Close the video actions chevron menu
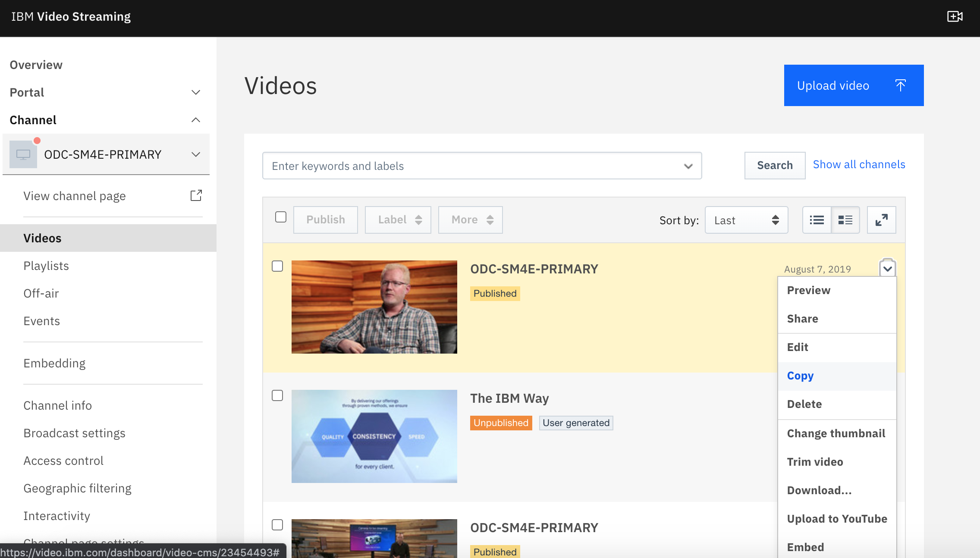The width and height of the screenshot is (980, 558). tap(888, 269)
